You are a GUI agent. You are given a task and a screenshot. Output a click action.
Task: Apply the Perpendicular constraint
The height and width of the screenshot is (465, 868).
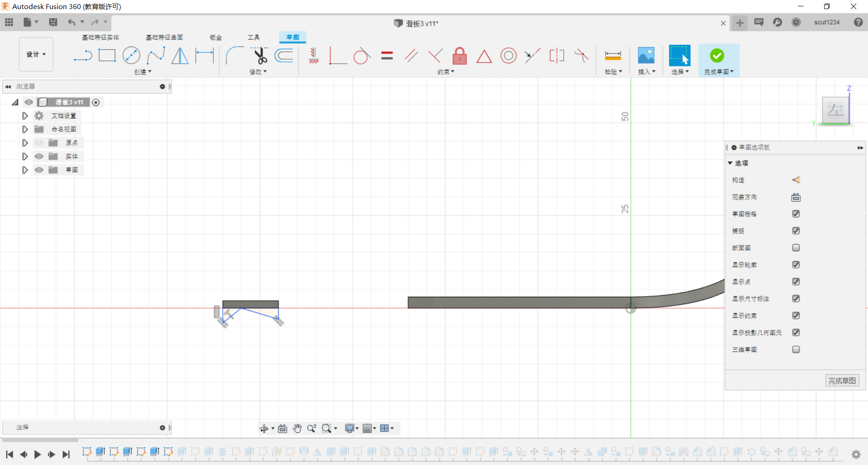coord(435,56)
